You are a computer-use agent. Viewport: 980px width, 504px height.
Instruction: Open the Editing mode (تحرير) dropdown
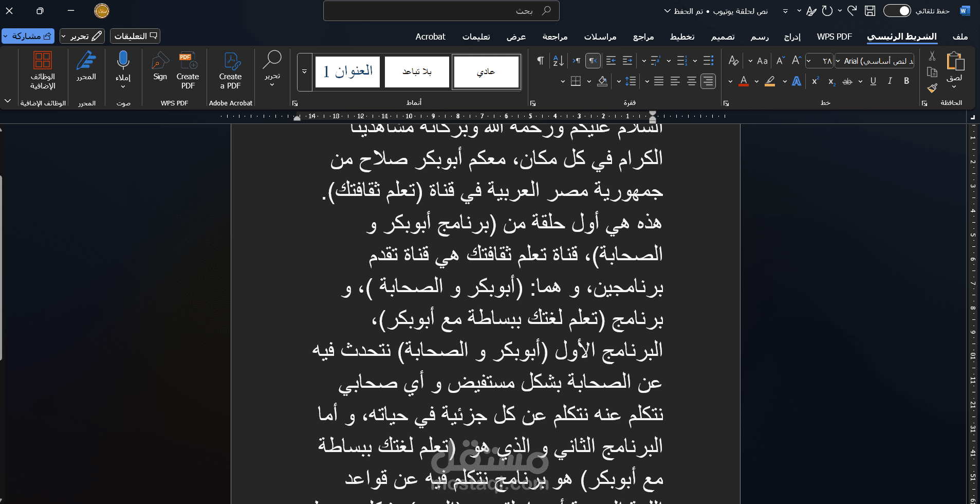click(x=82, y=36)
